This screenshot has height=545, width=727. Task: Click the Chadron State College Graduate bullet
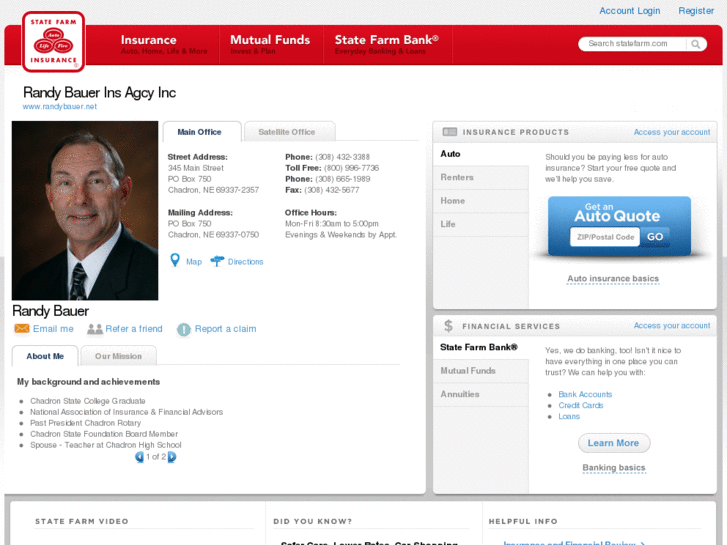point(88,401)
